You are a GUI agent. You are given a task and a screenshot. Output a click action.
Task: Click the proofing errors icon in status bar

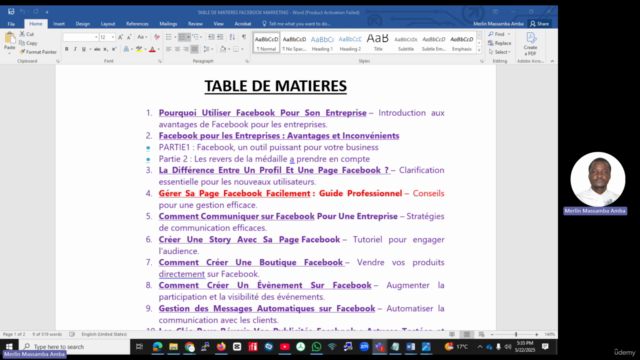72,334
